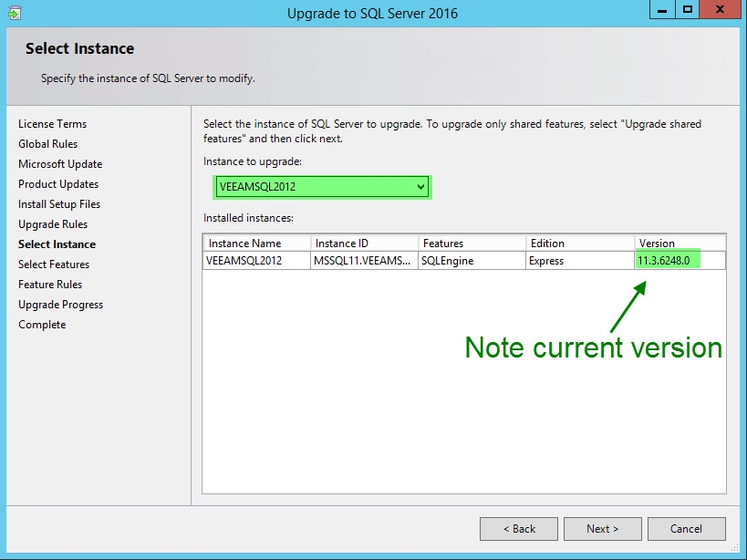
Task: Select the Product Updates step
Action: (58, 184)
